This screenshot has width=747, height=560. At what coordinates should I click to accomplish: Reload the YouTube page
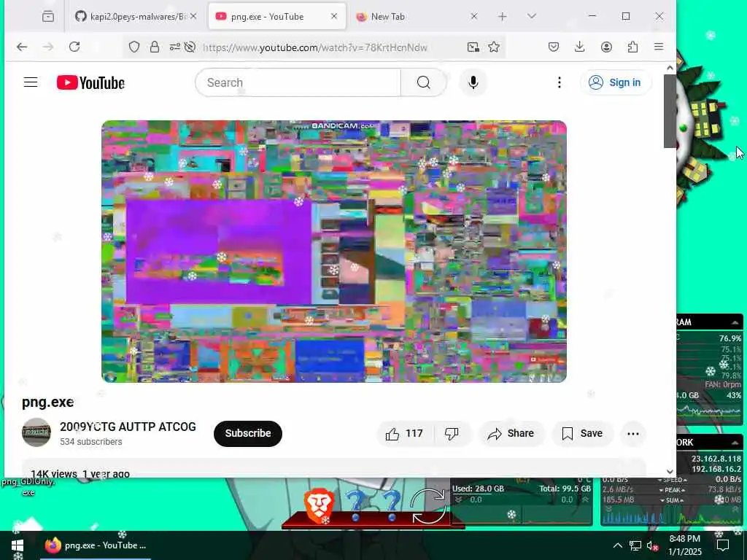[x=74, y=47]
